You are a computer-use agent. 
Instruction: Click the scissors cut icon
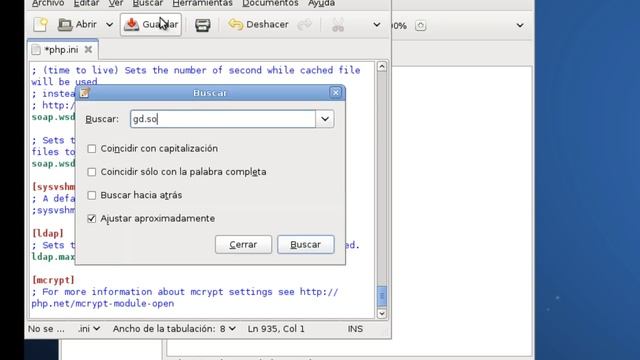click(338, 25)
